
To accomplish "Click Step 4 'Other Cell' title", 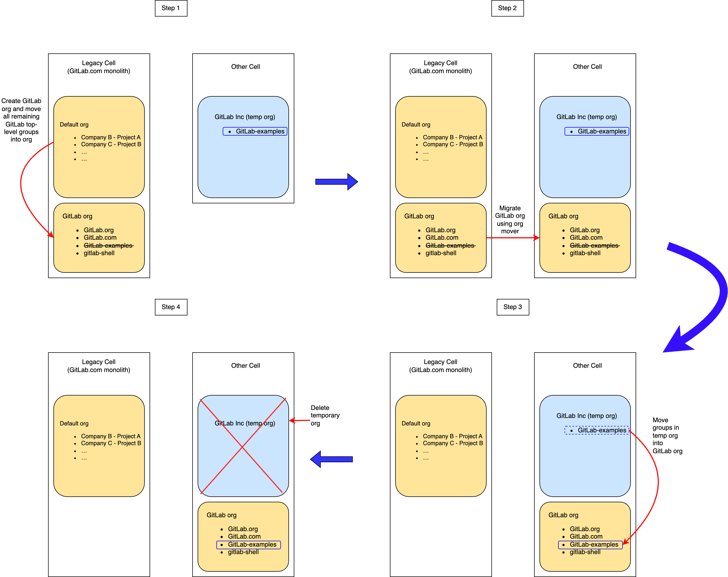I will click(x=245, y=366).
